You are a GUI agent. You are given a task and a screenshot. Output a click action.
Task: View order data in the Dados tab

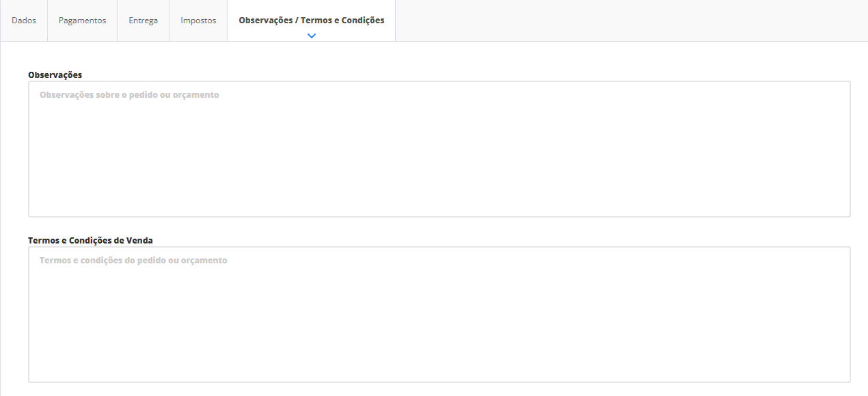click(x=24, y=21)
